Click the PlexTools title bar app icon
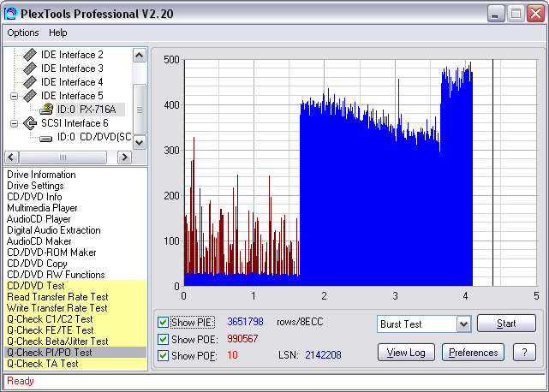The height and width of the screenshot is (392, 549). pyautogui.click(x=10, y=14)
